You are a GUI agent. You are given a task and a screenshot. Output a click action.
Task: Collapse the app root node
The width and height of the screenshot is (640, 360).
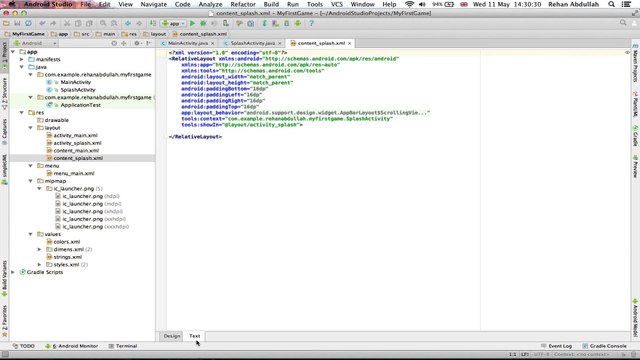click(13, 52)
